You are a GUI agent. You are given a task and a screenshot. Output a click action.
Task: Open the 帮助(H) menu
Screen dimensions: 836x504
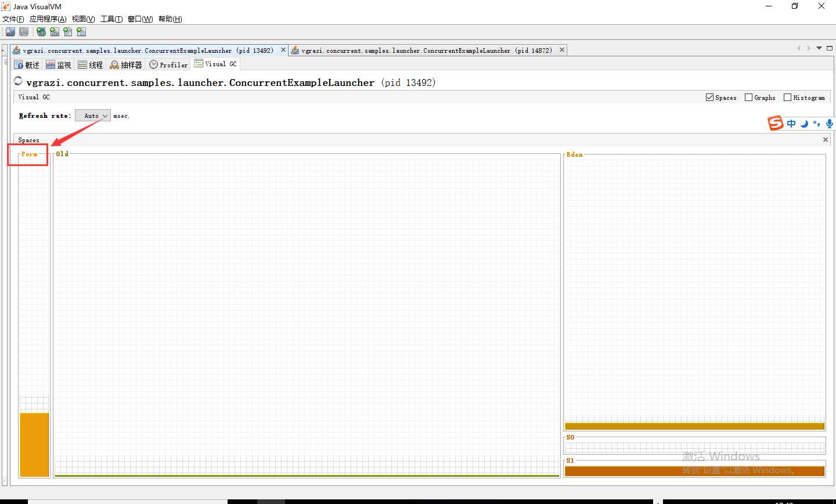coord(170,19)
